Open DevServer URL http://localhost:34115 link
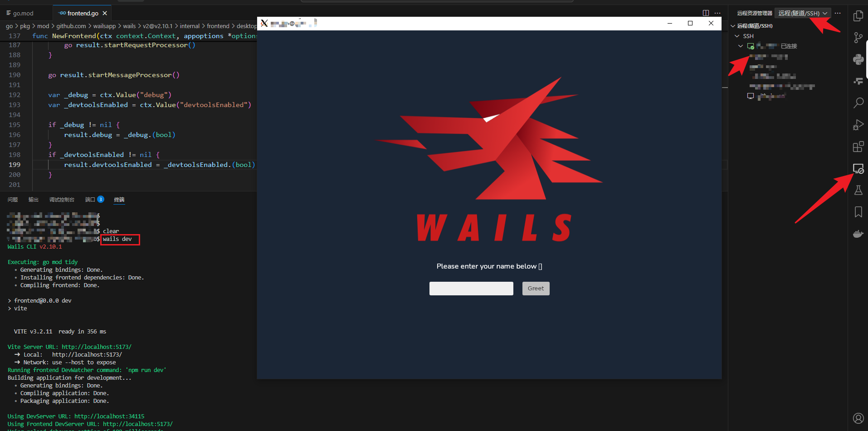The image size is (868, 431). pos(109,416)
